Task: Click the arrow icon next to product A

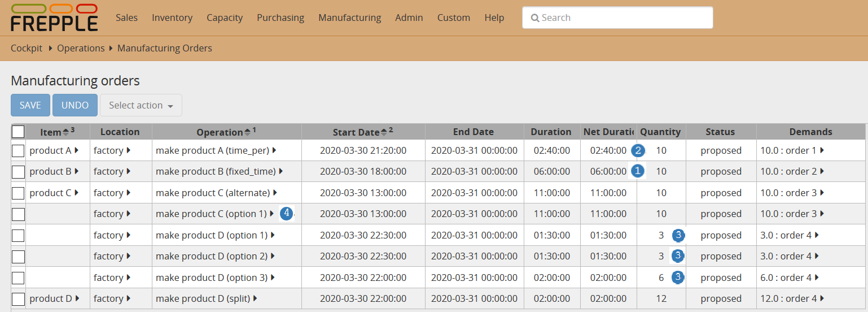Action: click(77, 150)
